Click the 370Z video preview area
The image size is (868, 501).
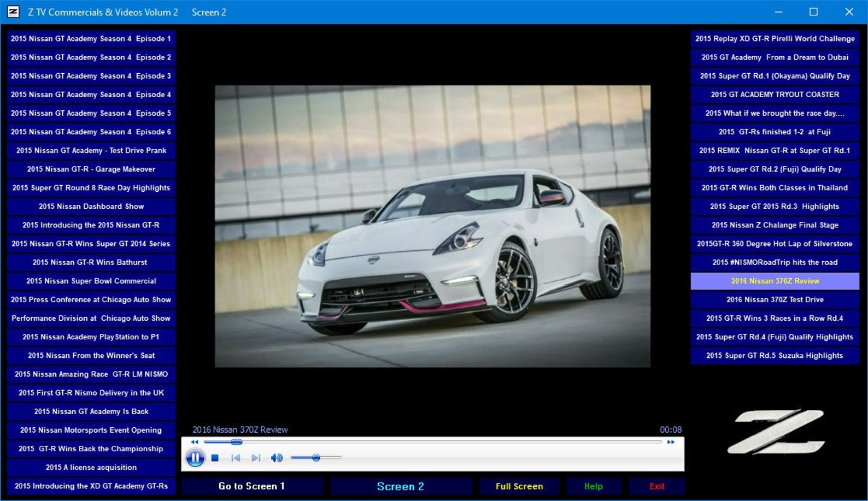tap(432, 226)
